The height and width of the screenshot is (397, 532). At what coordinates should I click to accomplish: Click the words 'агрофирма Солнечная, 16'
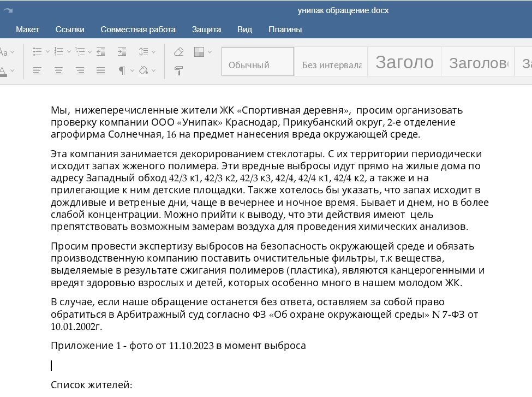(x=113, y=134)
